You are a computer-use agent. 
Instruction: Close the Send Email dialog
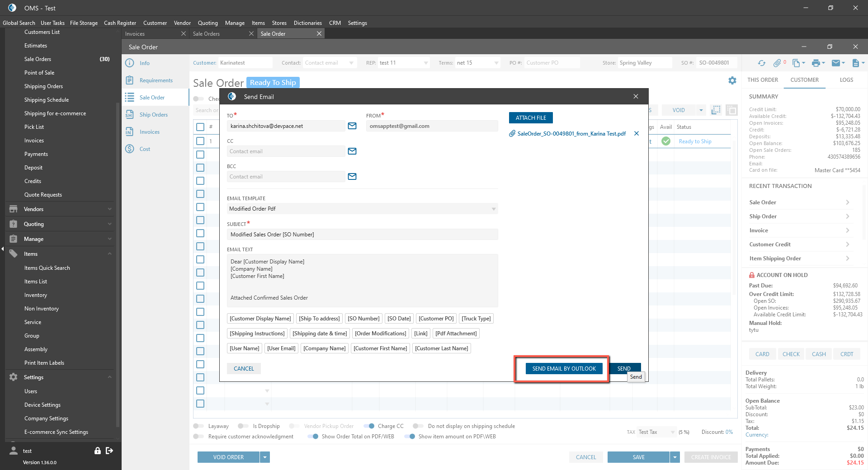(x=636, y=97)
